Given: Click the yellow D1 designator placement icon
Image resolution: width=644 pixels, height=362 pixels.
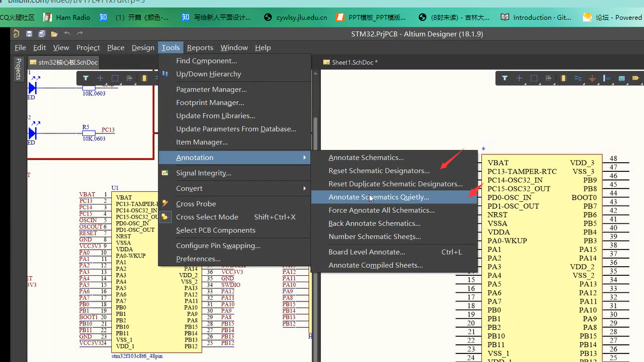Looking at the screenshot, I should [x=636, y=78].
